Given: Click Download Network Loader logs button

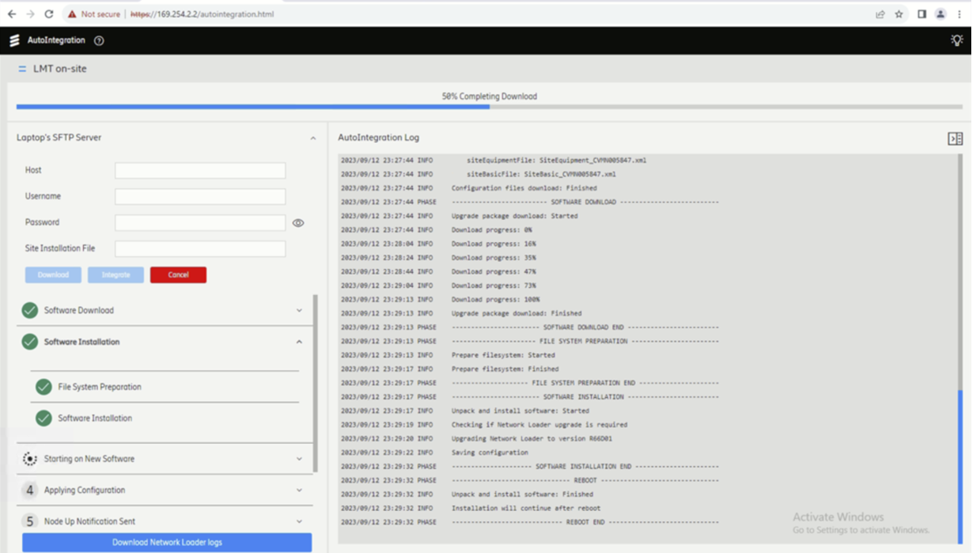Looking at the screenshot, I should click(167, 543).
